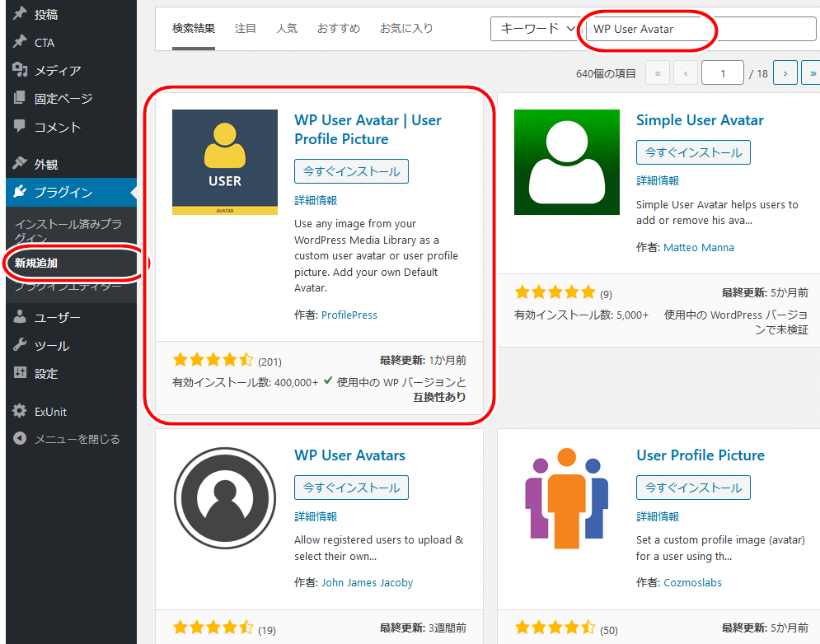Click the collapse arrow icon beside メニューを閉じる
Viewport: 820px width, 644px height.
point(20,439)
